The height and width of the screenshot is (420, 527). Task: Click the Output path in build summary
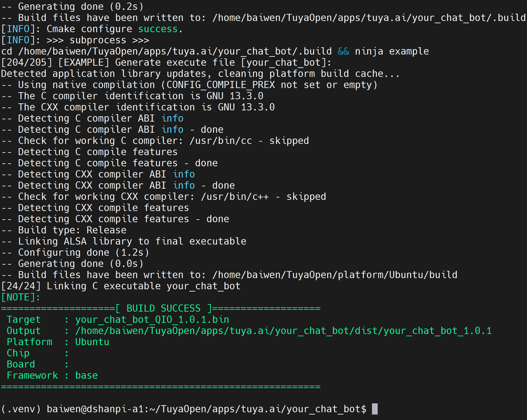[x=283, y=331]
